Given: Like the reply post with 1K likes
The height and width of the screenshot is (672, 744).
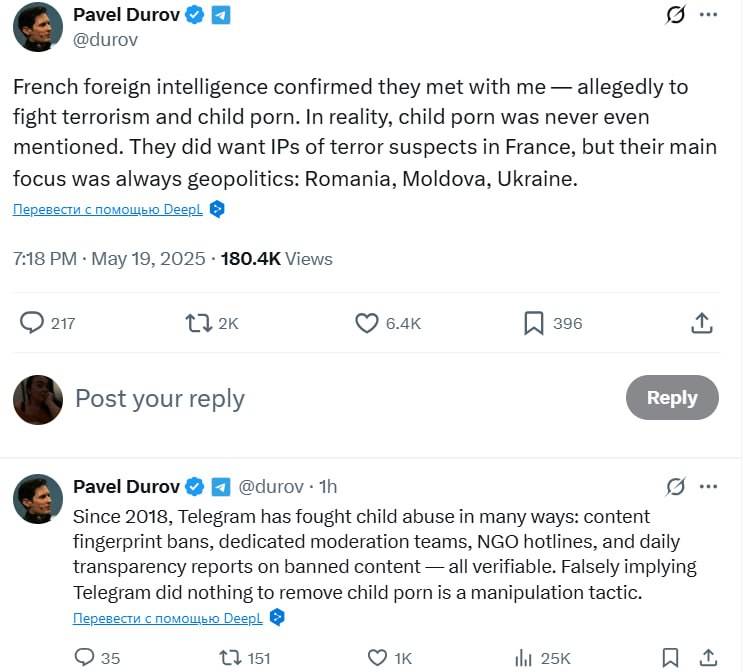Looking at the screenshot, I should tap(377, 658).
